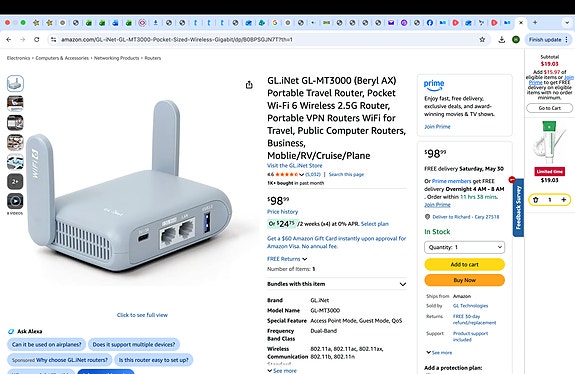Click Go to Cart button
575x374 pixels.
[549, 108]
